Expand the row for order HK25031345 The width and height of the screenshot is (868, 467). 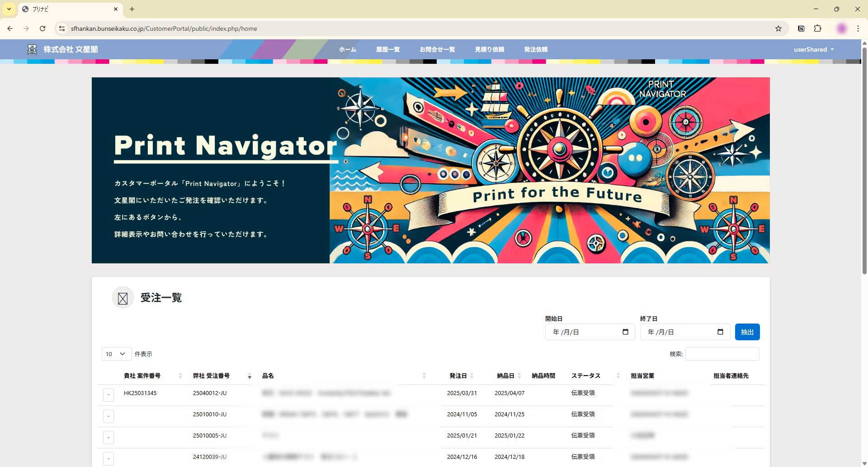pos(108,395)
